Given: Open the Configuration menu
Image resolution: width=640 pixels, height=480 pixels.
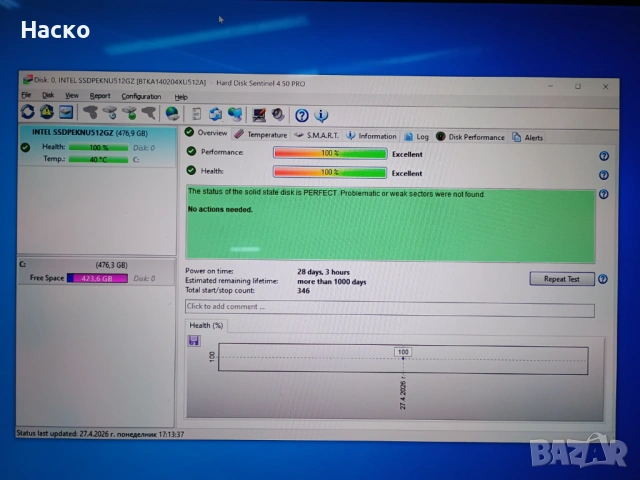Looking at the screenshot, I should coord(141,96).
